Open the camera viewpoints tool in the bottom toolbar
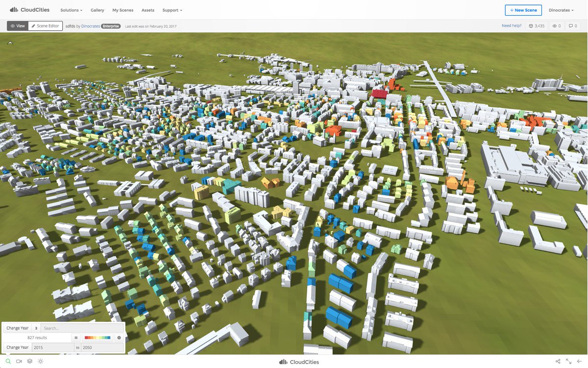Screen dimensions: 588x368 click(x=19, y=362)
